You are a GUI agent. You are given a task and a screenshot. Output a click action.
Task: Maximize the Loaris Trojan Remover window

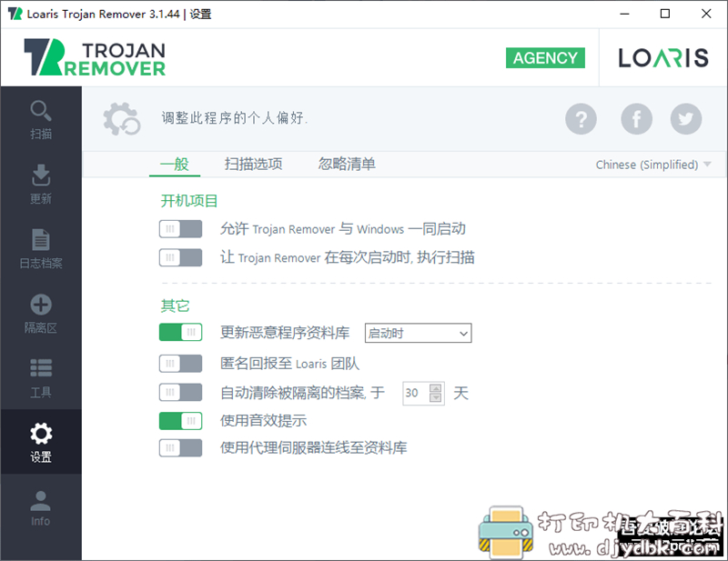(665, 14)
